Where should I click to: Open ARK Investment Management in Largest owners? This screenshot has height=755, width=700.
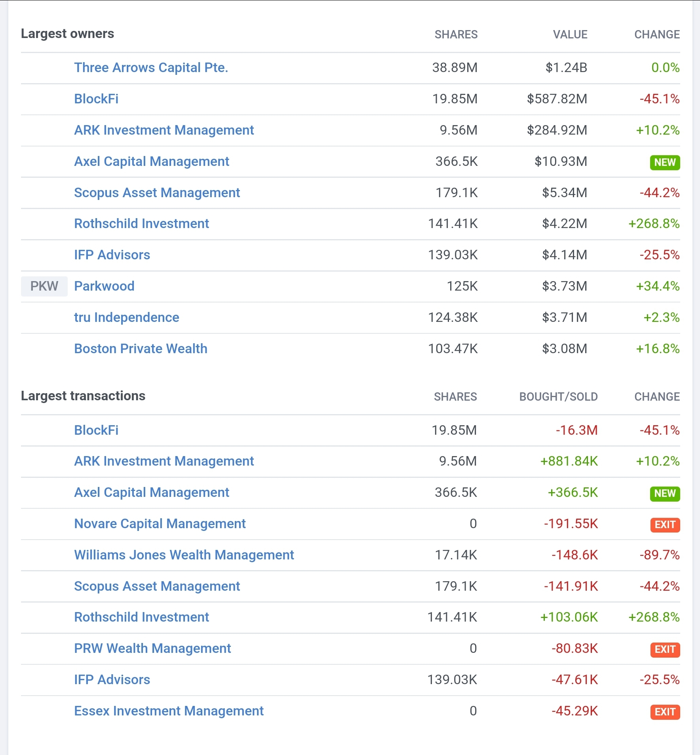(x=164, y=130)
